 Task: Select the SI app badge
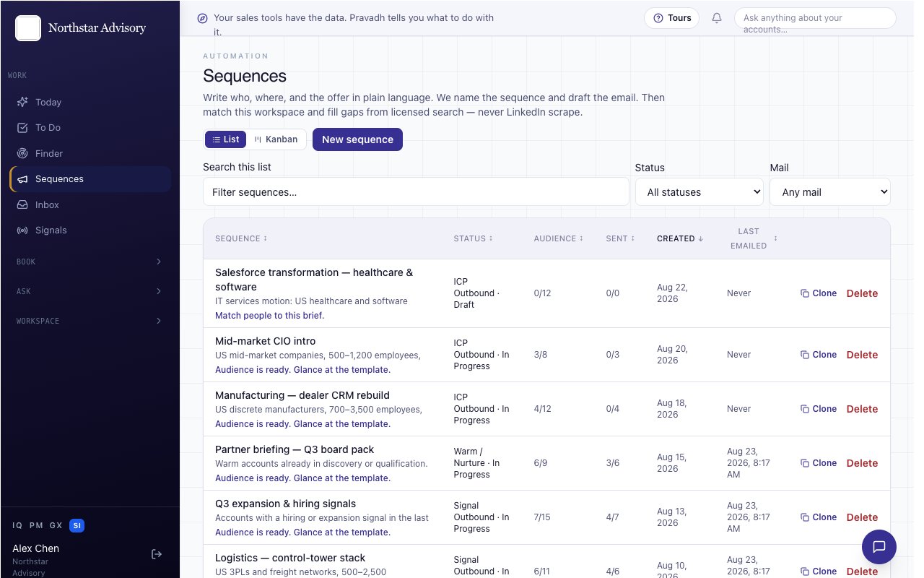[x=77, y=526]
